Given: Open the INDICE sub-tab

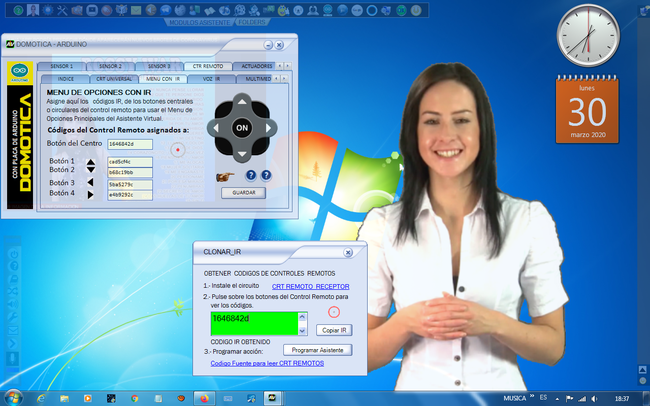Looking at the screenshot, I should pyautogui.click(x=65, y=79).
